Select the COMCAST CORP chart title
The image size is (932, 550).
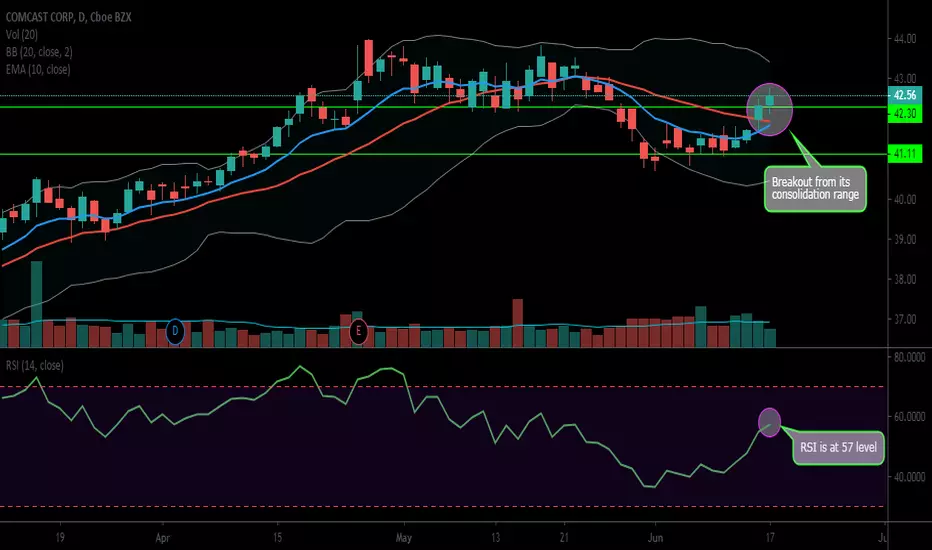pyautogui.click(x=68, y=17)
